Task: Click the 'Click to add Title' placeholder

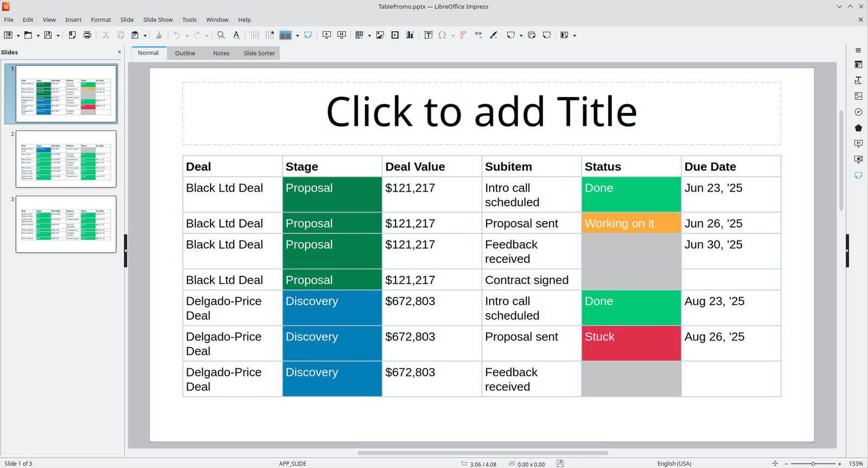Action: coord(482,113)
